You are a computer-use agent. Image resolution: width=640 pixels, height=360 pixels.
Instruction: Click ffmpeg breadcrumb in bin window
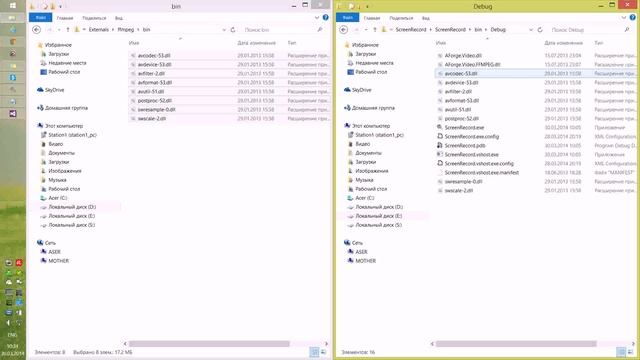(126, 30)
